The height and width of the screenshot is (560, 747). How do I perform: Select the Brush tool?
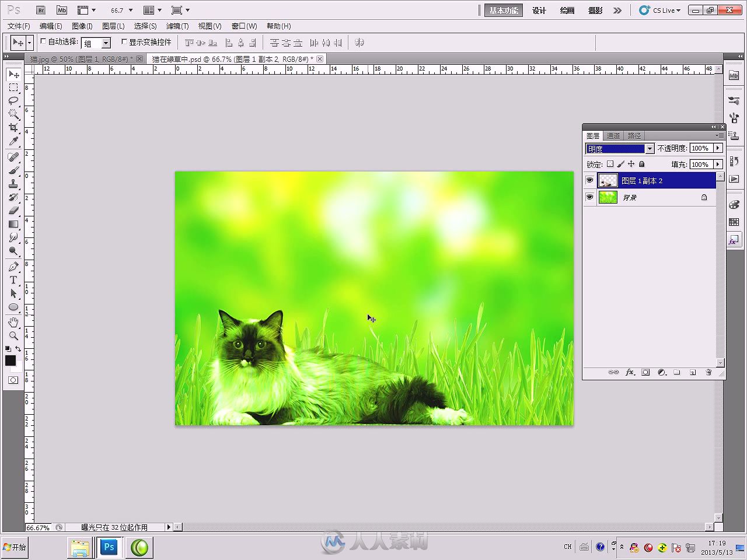13,171
